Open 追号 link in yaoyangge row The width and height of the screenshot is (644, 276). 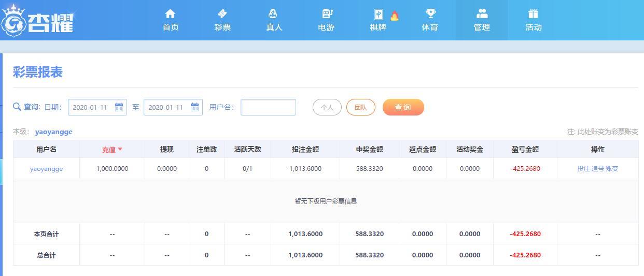[597, 169]
